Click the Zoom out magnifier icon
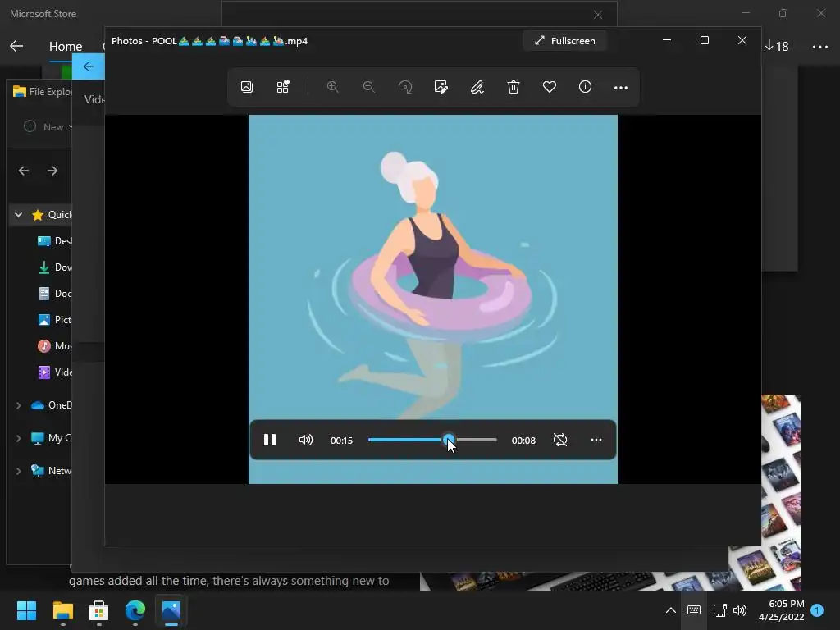 tap(368, 87)
